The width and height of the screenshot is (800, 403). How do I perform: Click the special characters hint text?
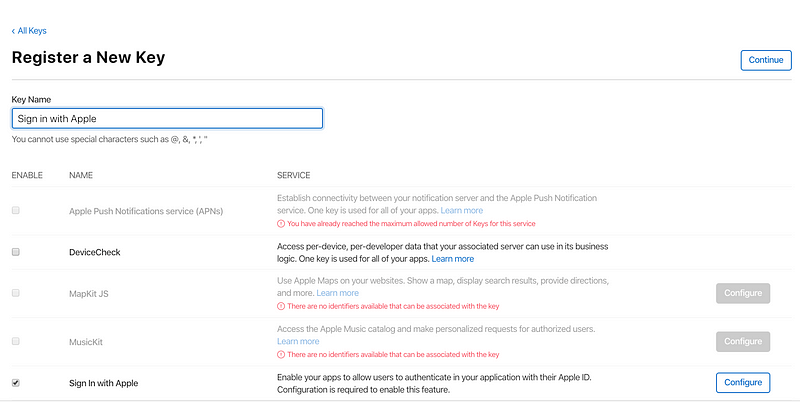coord(110,139)
